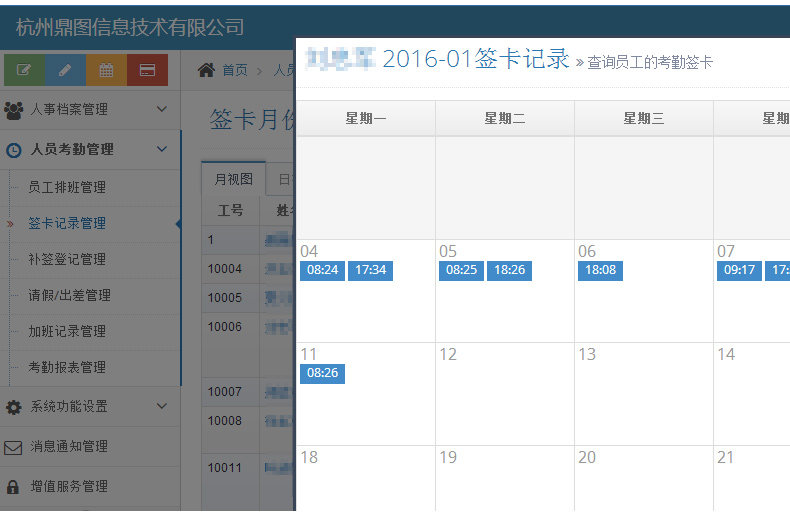Click the lock icon for 增值服务管理
This screenshot has width=790, height=517.
(13, 487)
